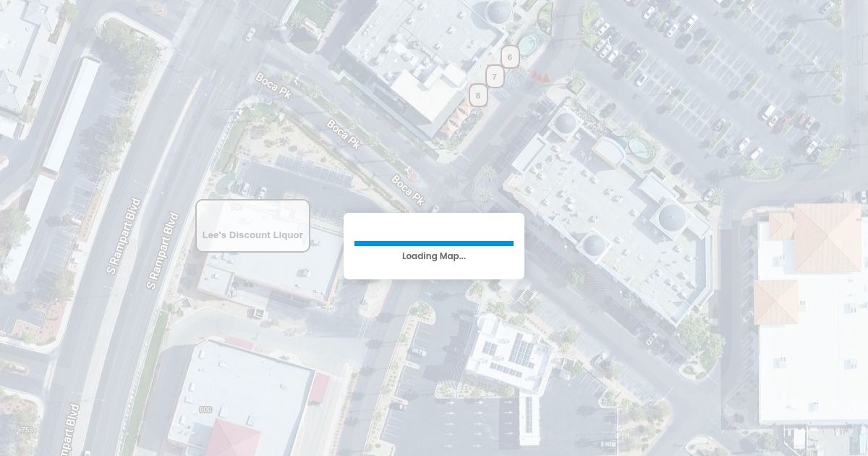Image resolution: width=868 pixels, height=456 pixels.
Task: Open the Lee's Discount Liquor map label
Action: [252, 226]
